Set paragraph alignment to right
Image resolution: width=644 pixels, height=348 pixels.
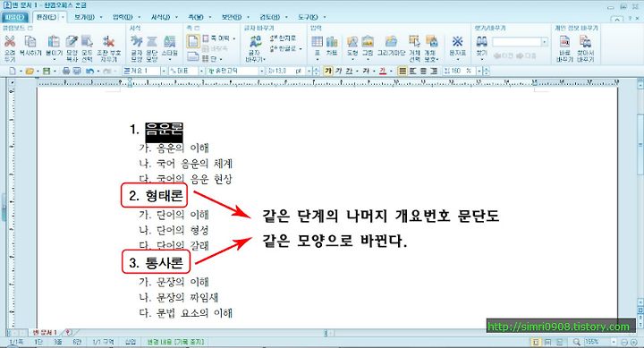(x=434, y=71)
